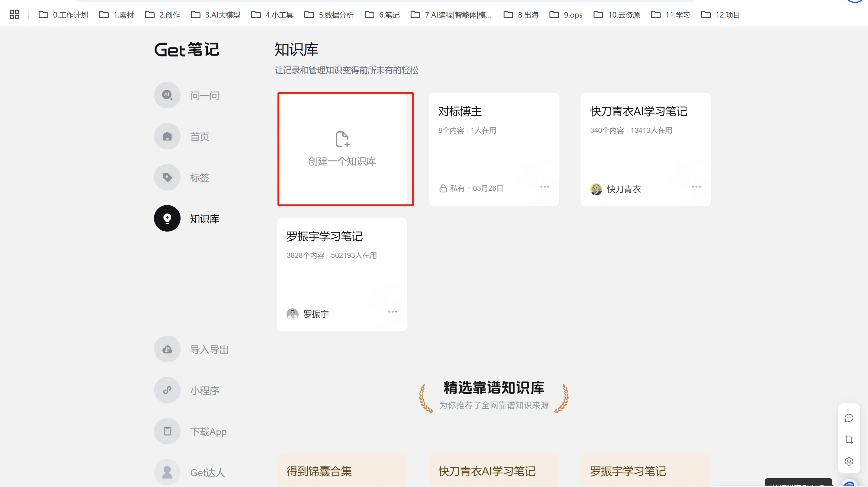Expand more options on 对标博主 card
This screenshot has width=868, height=487.
545,187
